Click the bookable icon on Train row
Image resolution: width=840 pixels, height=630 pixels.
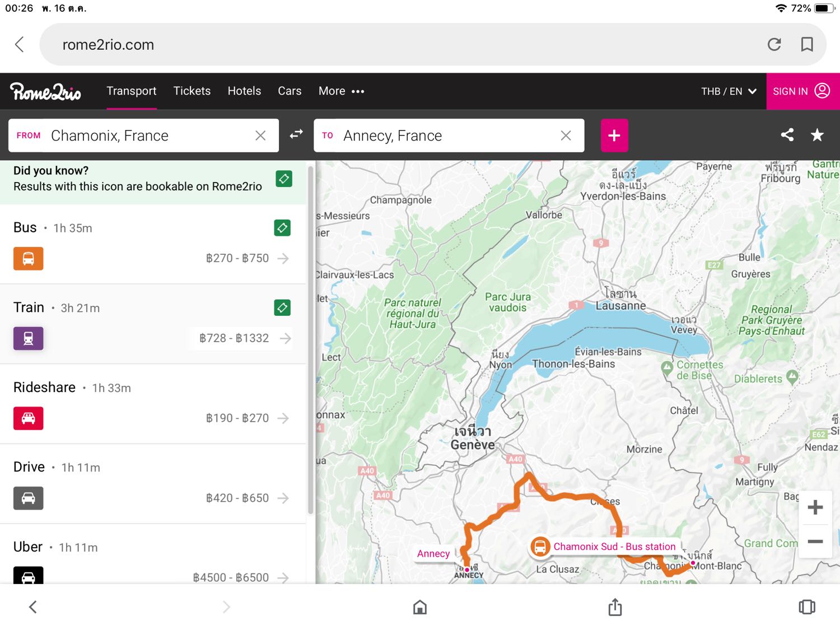coord(282,307)
